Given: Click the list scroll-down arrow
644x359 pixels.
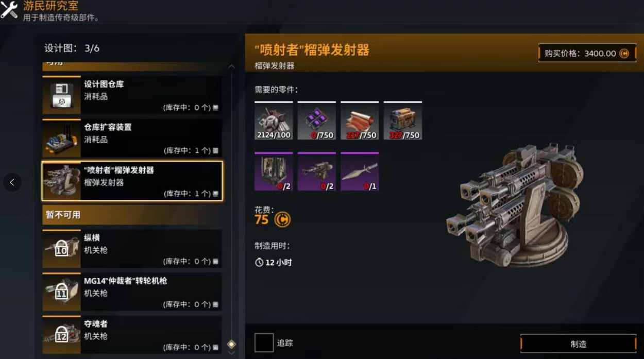Looking at the screenshot, I should click(x=231, y=353).
